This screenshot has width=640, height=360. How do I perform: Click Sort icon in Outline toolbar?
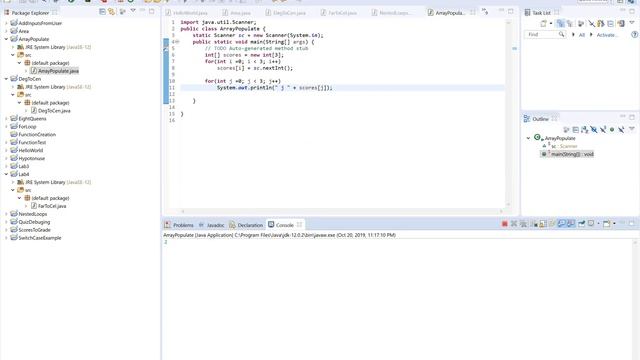coord(584,130)
